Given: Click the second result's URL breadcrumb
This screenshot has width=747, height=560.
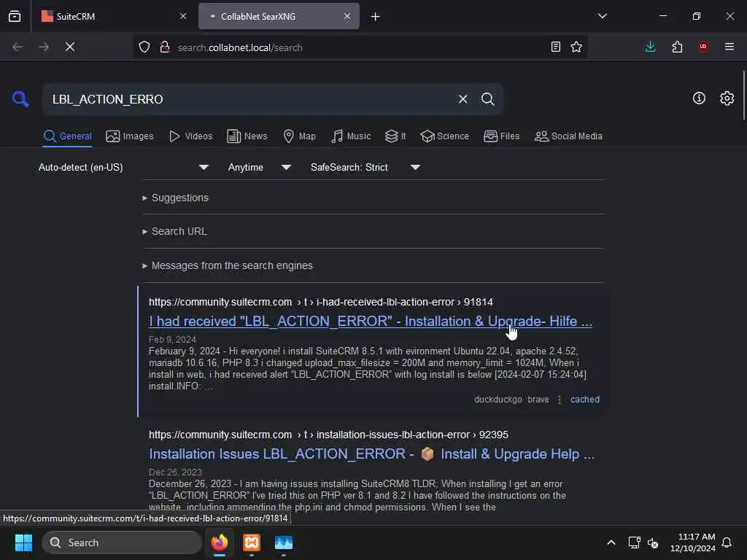Looking at the screenshot, I should coord(328,435).
